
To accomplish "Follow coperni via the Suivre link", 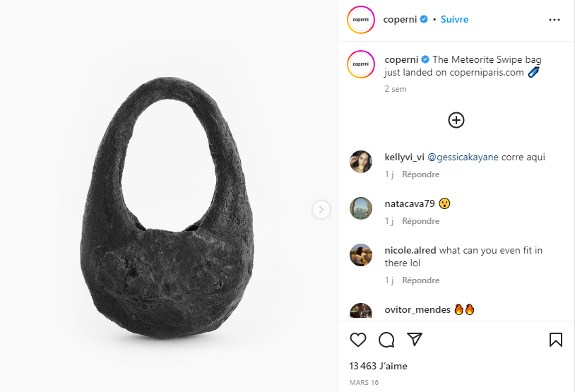I will tap(454, 20).
